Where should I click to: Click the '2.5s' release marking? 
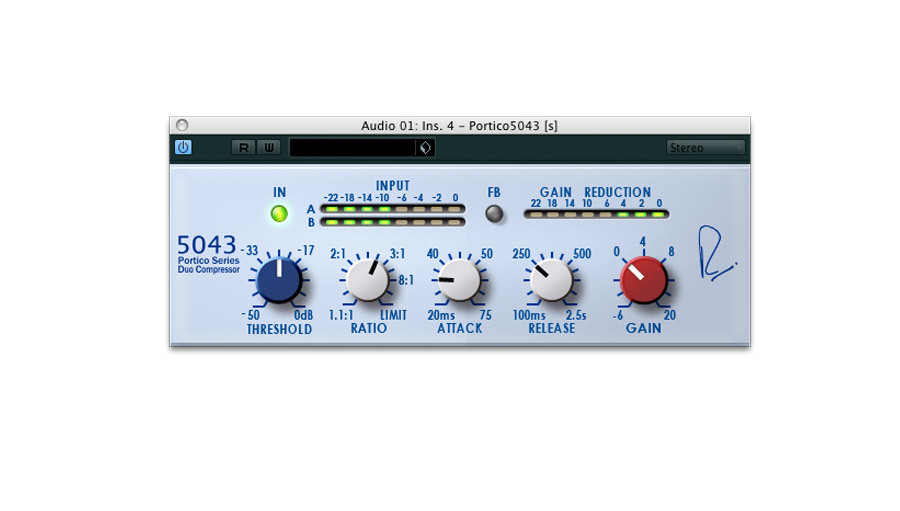(x=576, y=315)
